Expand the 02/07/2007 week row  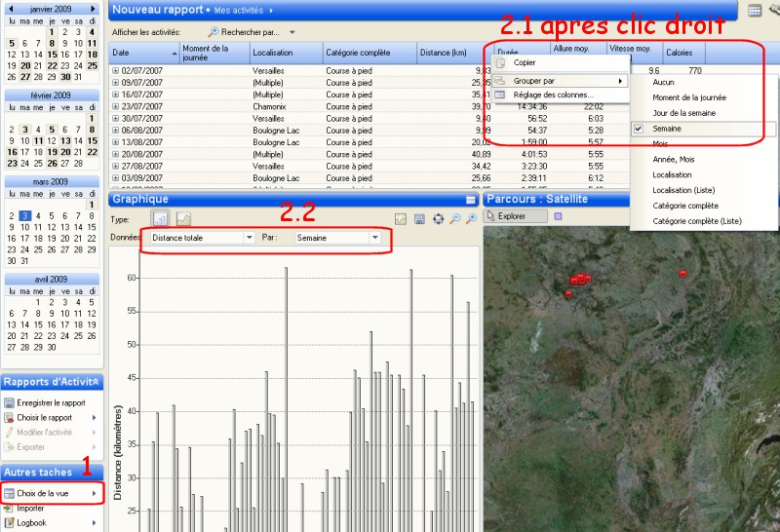[115, 71]
